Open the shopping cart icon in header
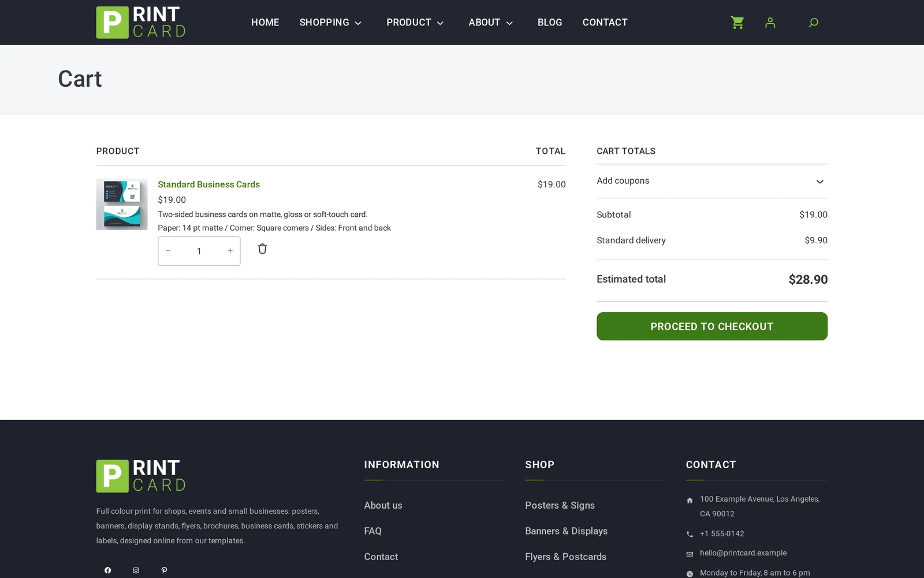The image size is (924, 578). 737,23
